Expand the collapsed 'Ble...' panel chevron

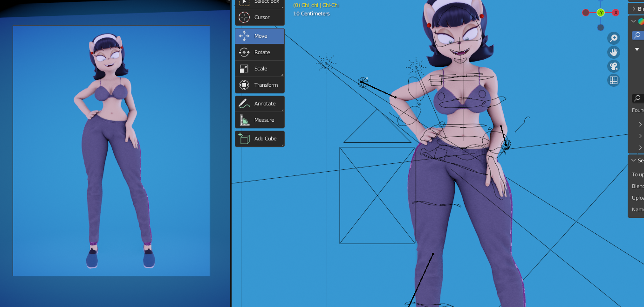click(634, 9)
